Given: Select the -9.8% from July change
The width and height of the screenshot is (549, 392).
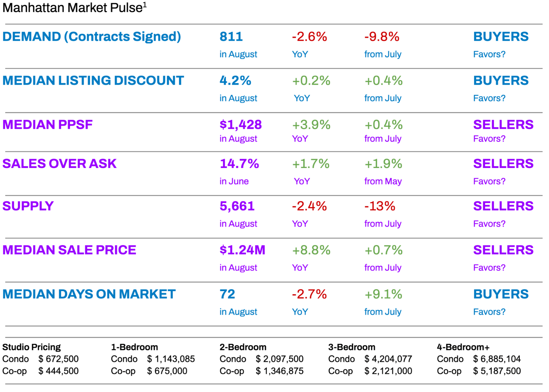Looking at the screenshot, I should pyautogui.click(x=382, y=37).
